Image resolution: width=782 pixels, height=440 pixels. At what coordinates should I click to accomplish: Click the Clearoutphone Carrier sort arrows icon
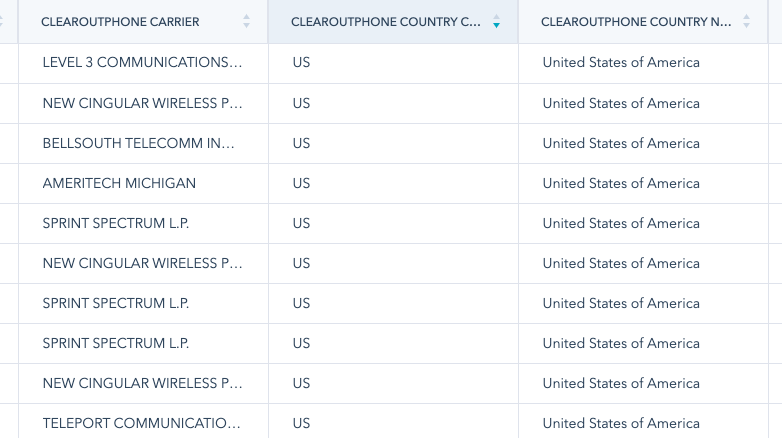247,21
